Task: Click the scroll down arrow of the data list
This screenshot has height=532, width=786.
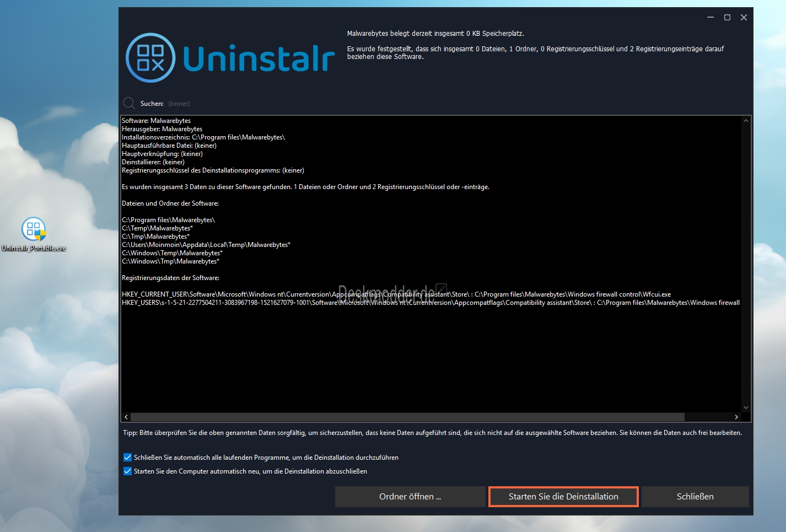Action: point(746,408)
